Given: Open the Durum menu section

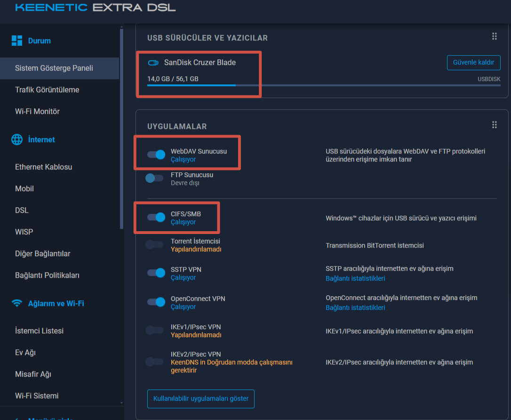Looking at the screenshot, I should (40, 41).
